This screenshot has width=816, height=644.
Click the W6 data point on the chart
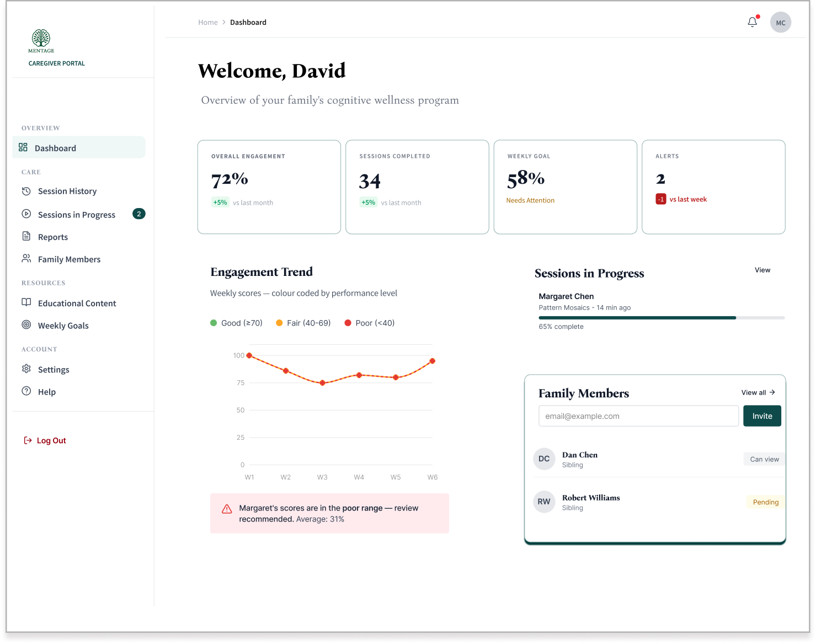(x=433, y=361)
